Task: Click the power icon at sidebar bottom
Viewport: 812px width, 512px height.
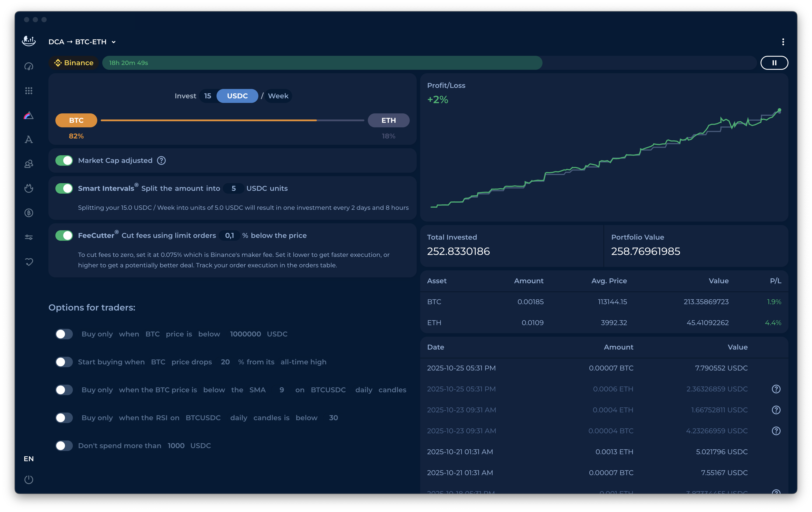Action: click(x=29, y=479)
